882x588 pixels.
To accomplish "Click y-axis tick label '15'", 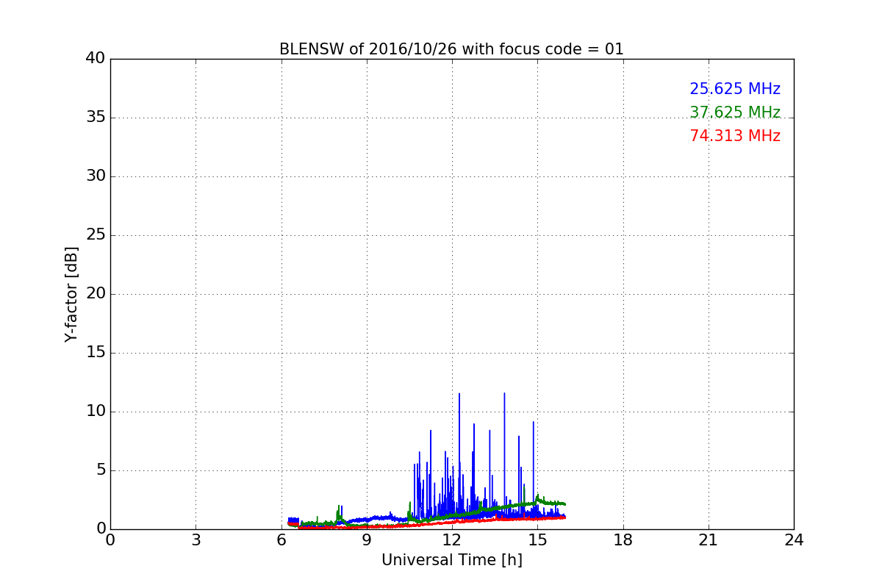I will (96, 353).
